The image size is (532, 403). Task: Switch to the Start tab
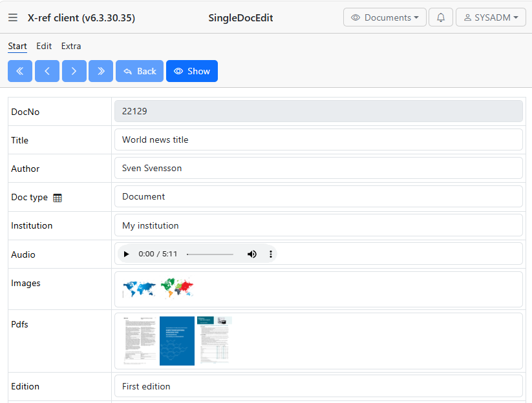[x=17, y=46]
